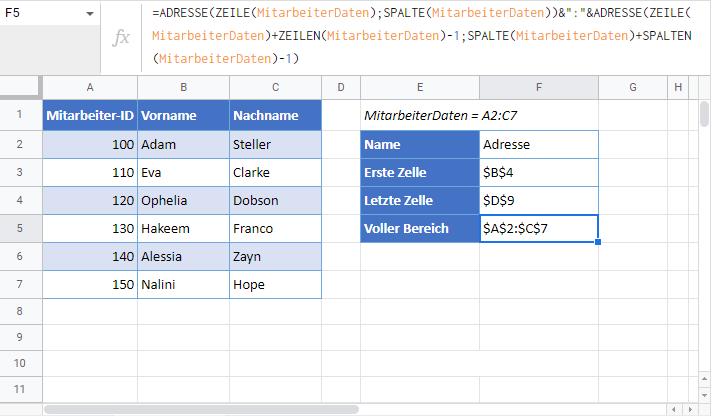Select the Clarke cell

tap(275, 172)
